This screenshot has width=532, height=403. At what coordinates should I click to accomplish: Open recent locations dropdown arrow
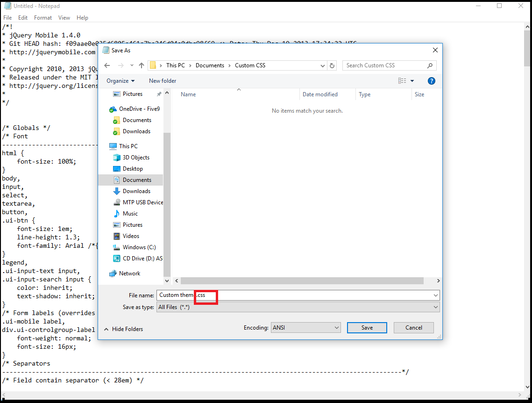click(x=132, y=65)
